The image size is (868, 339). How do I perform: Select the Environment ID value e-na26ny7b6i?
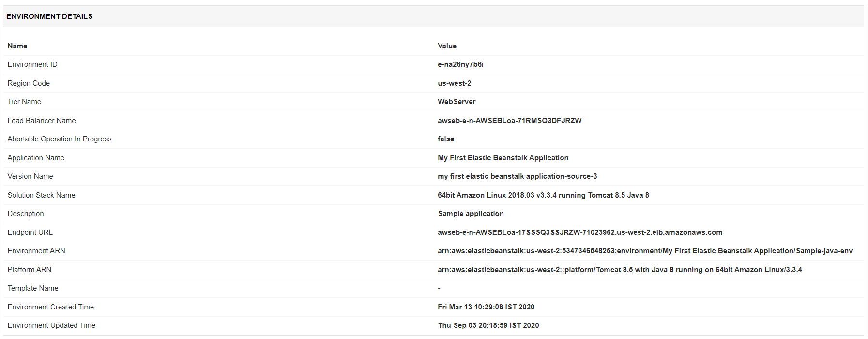click(460, 64)
